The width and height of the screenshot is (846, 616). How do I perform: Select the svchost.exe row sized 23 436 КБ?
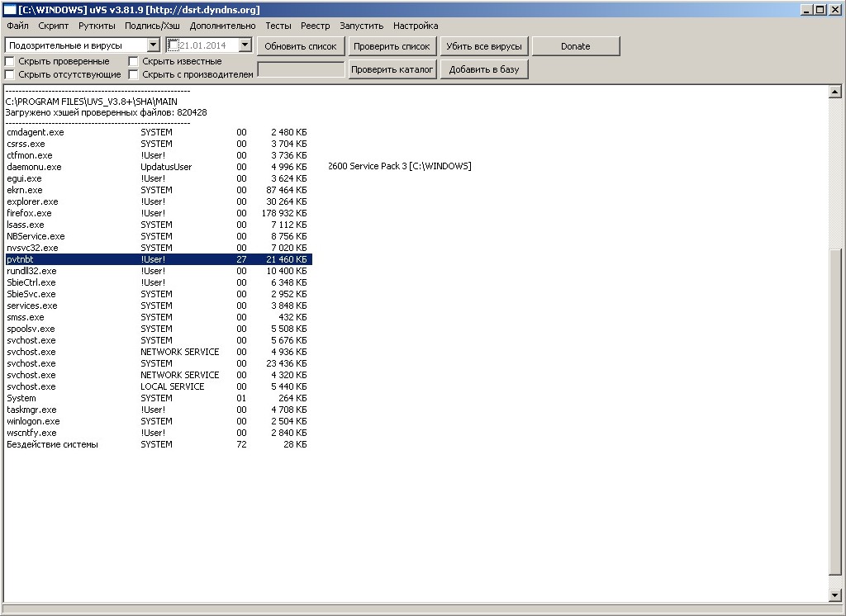(x=158, y=363)
